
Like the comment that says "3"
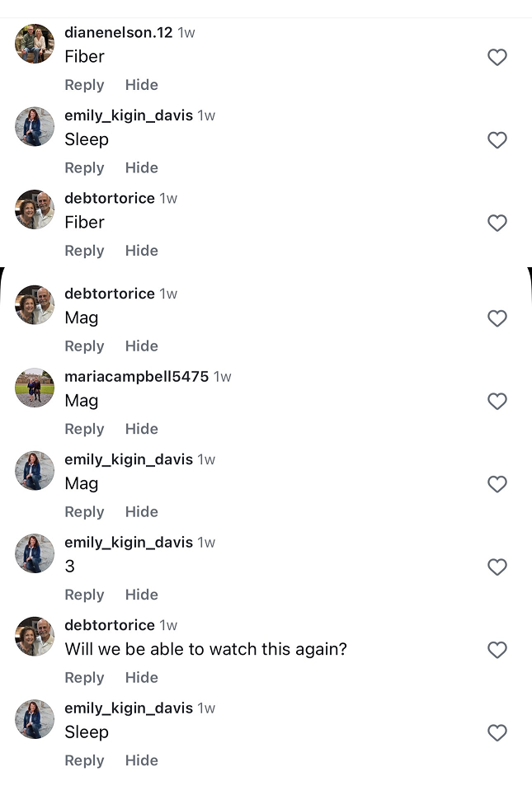point(497,567)
